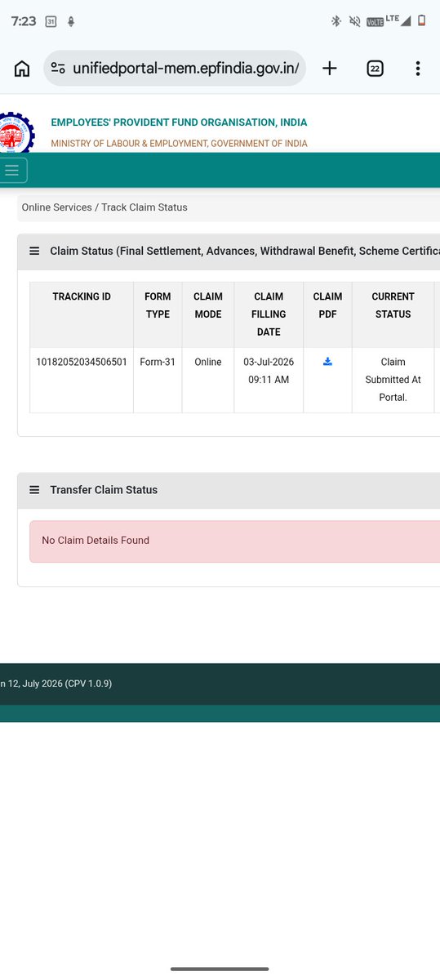The image size is (440, 980).
Task: Tap the browser home icon
Action: coord(22,69)
